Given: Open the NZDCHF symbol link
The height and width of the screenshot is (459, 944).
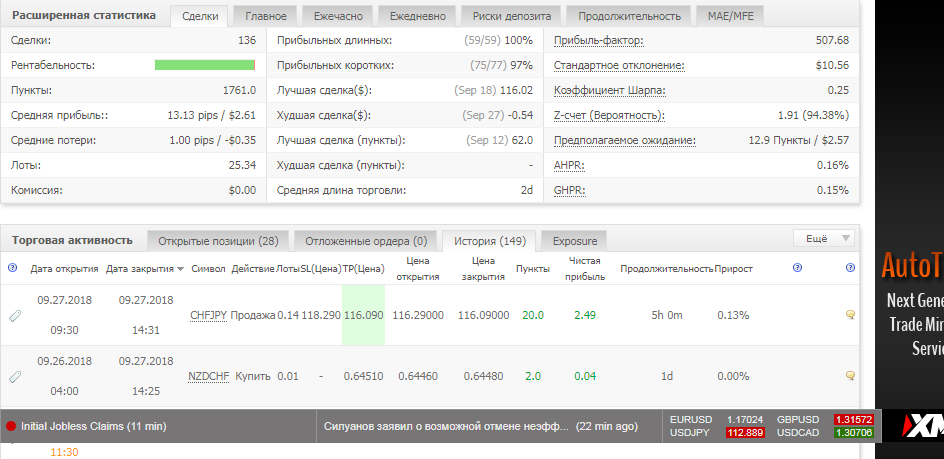Looking at the screenshot, I should point(209,376).
